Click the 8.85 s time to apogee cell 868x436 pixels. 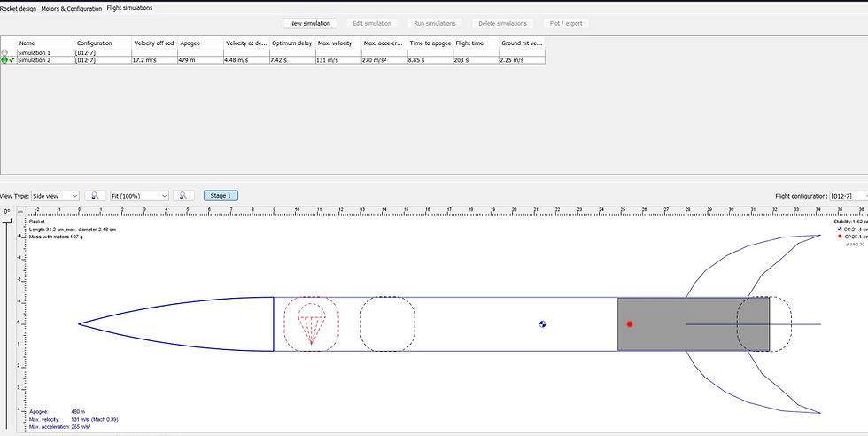430,60
